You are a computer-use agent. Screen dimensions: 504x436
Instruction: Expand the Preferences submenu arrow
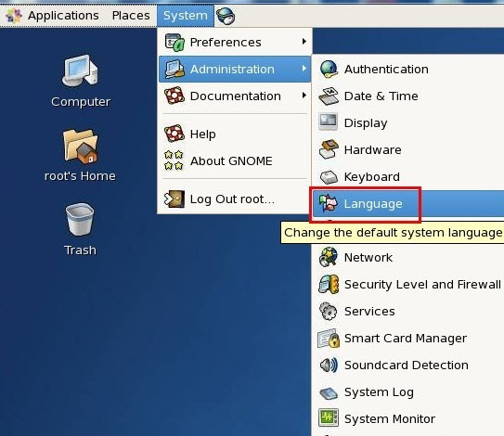(304, 42)
